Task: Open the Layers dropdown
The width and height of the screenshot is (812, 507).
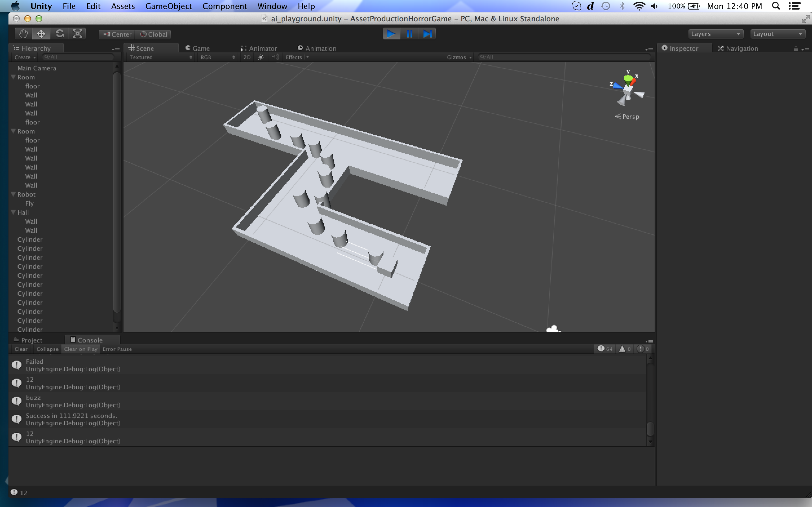Action: tap(715, 34)
